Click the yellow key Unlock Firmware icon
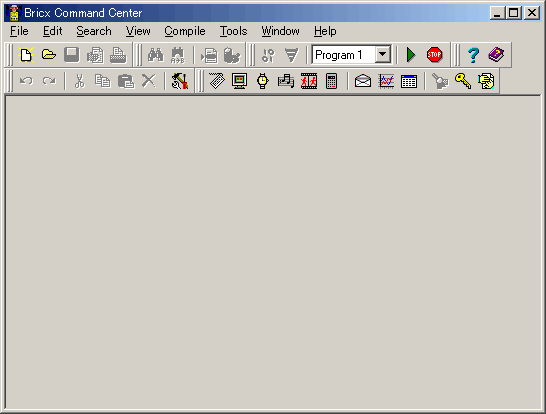Screen dimensions: 546x414 pos(463,81)
